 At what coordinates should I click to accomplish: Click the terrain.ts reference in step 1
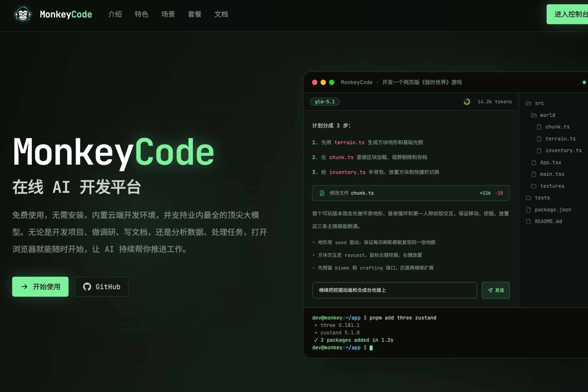[350, 143]
